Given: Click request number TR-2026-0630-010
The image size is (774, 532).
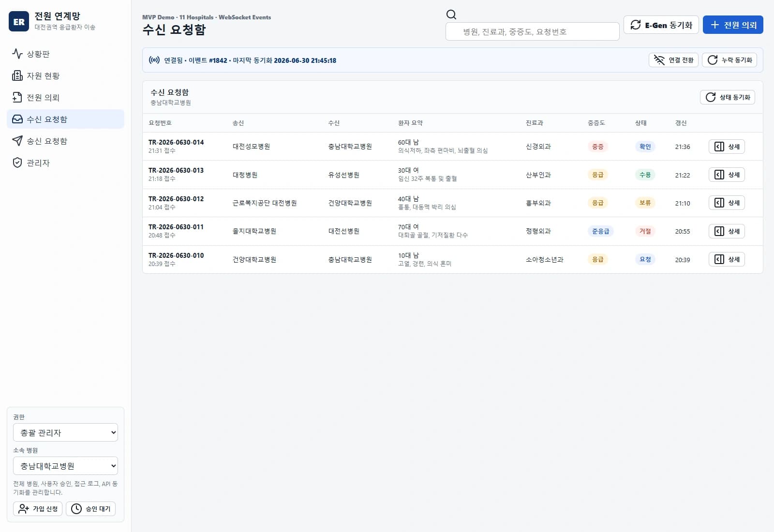Looking at the screenshot, I should click(x=176, y=255).
